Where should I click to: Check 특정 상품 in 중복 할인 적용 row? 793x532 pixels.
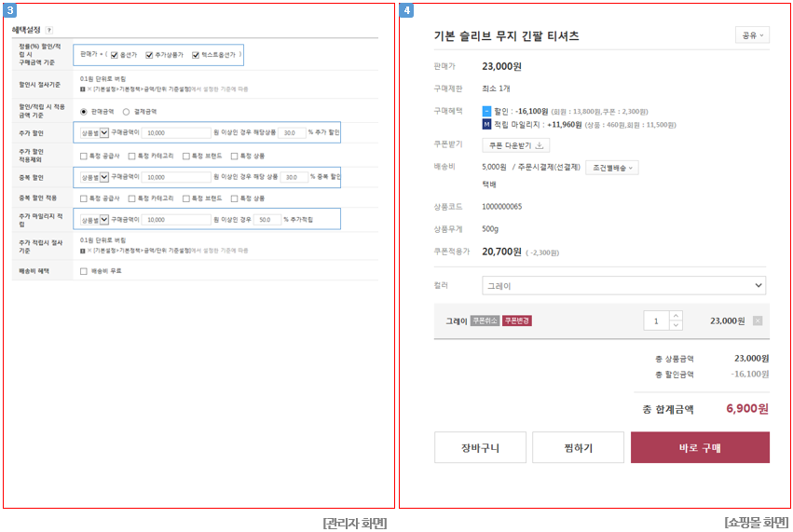(x=234, y=198)
